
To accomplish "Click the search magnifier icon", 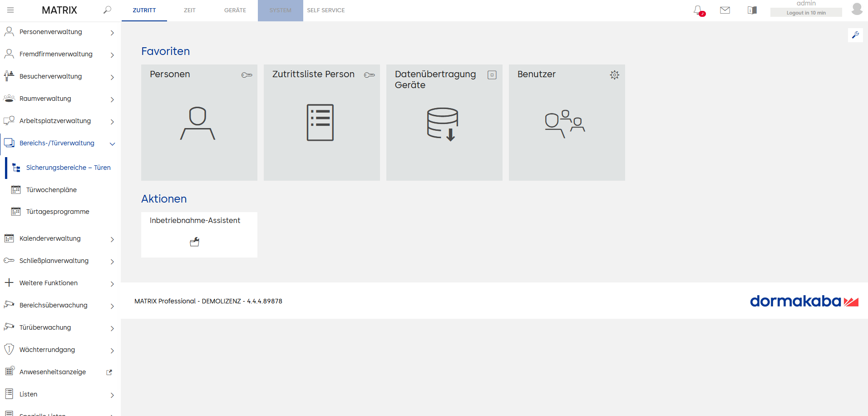I will point(107,10).
